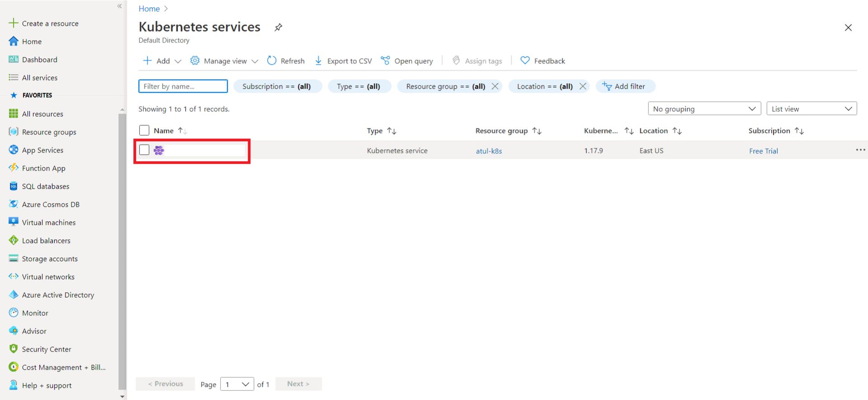Click the Virtual networks icon
Viewport: 868px width, 400px height.
click(14, 276)
